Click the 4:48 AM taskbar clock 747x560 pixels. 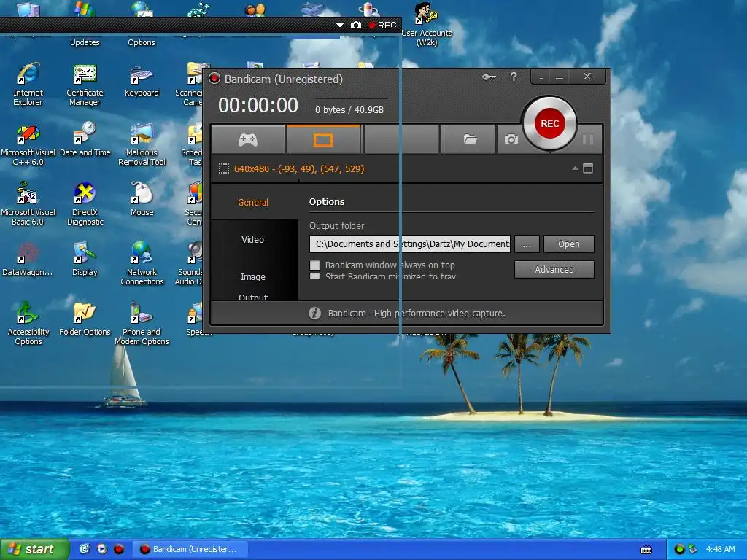(720, 549)
